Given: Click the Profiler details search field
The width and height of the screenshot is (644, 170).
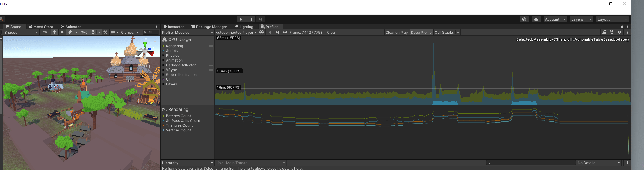Looking at the screenshot, I should point(531,163).
